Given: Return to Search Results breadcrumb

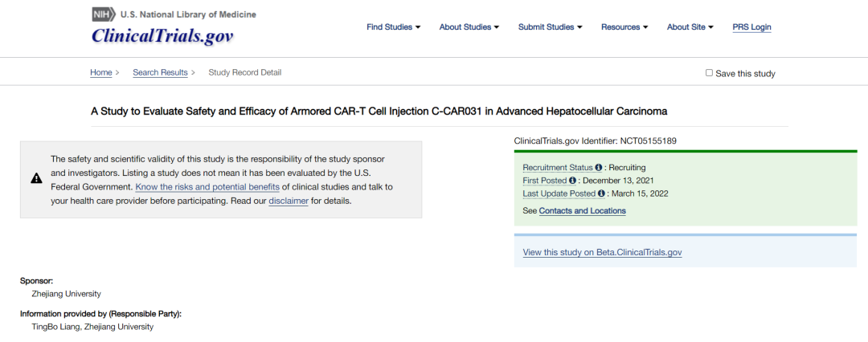Looking at the screenshot, I should coord(160,72).
